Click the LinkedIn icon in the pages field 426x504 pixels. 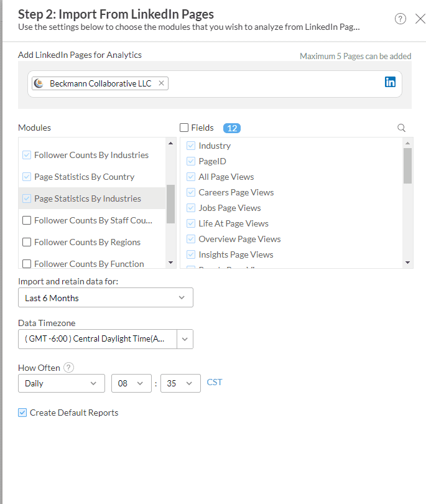(390, 82)
